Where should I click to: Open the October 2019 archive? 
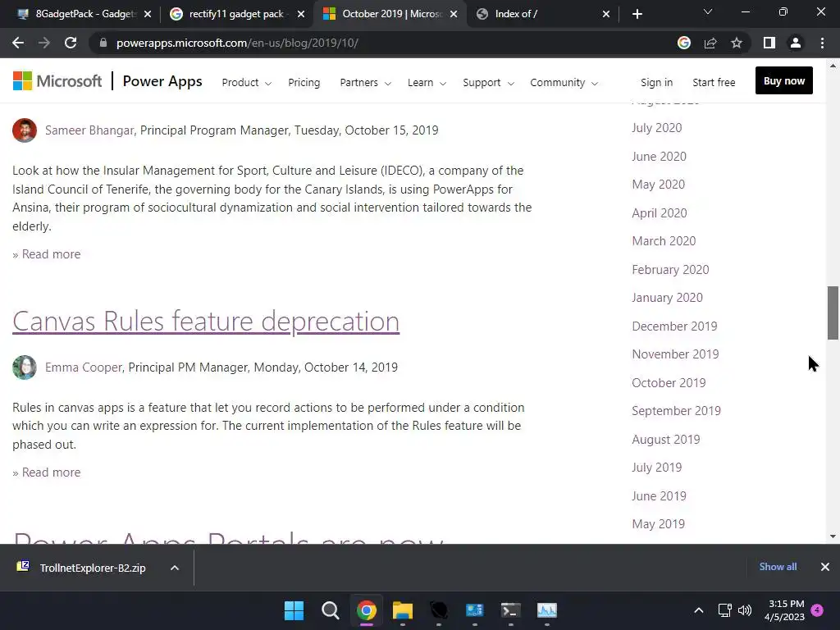pyautogui.click(x=669, y=383)
